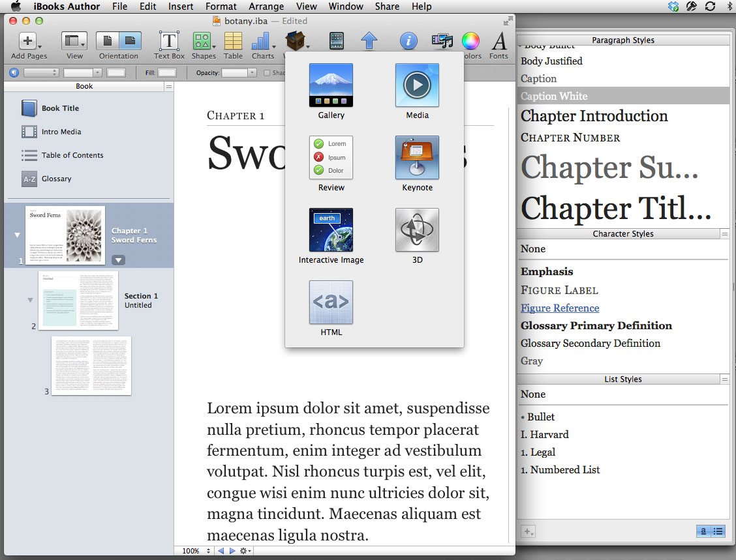Open the Colors picker
736x560 pixels.
coord(470,42)
